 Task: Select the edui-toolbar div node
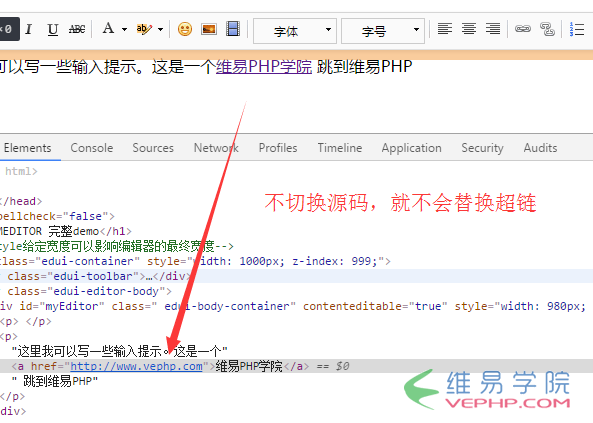296,276
